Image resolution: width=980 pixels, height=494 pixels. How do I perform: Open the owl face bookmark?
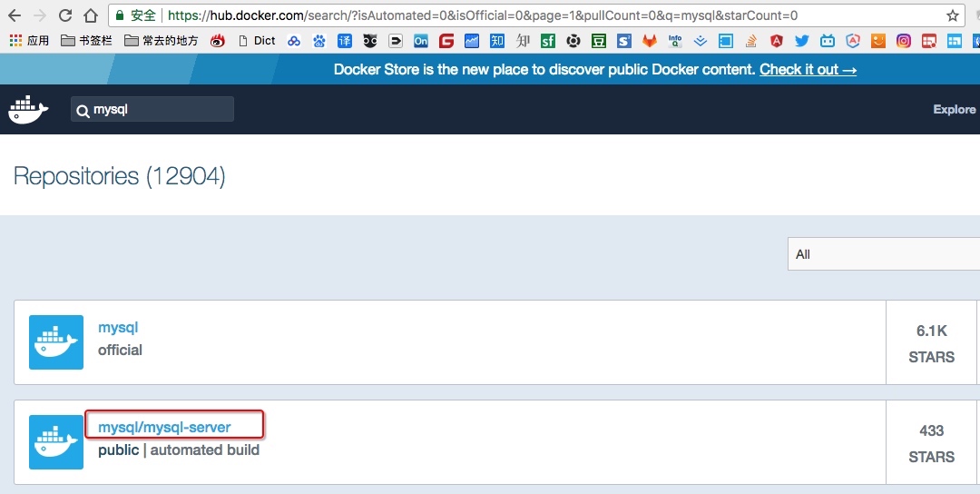pos(370,41)
